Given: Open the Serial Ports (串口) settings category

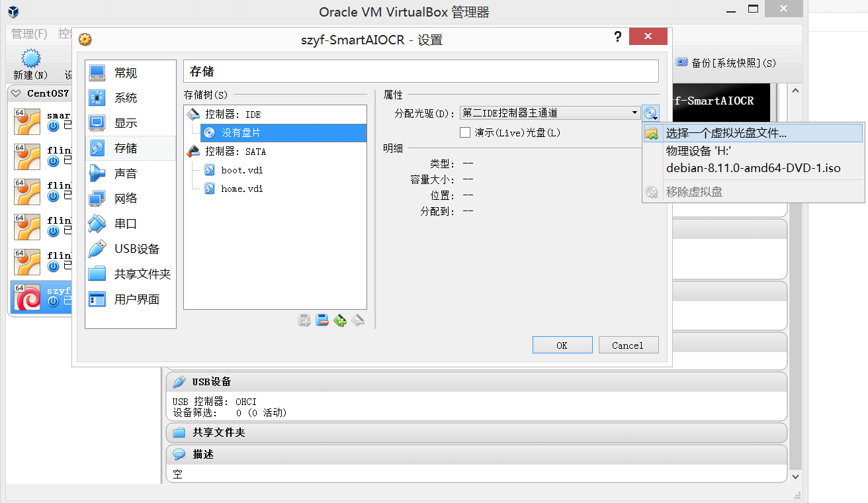Looking at the screenshot, I should (x=130, y=224).
